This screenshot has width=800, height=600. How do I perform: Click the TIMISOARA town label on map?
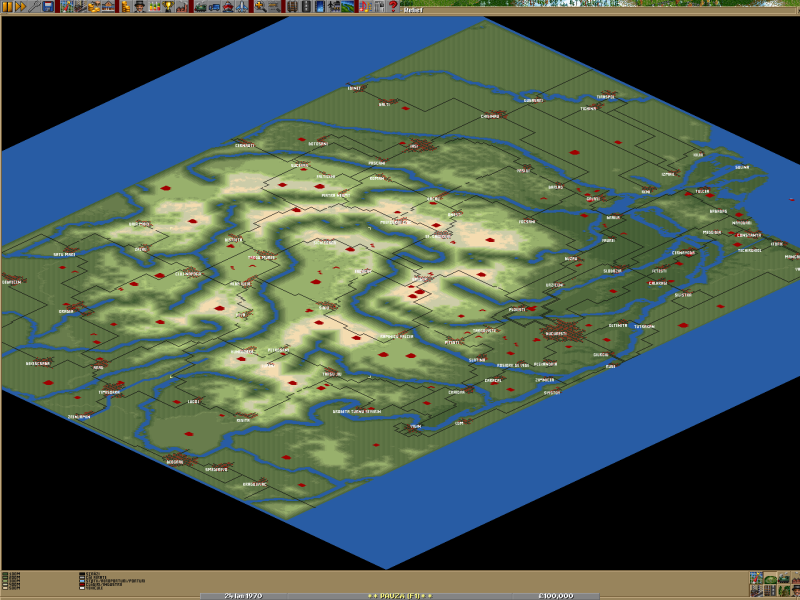coord(110,392)
